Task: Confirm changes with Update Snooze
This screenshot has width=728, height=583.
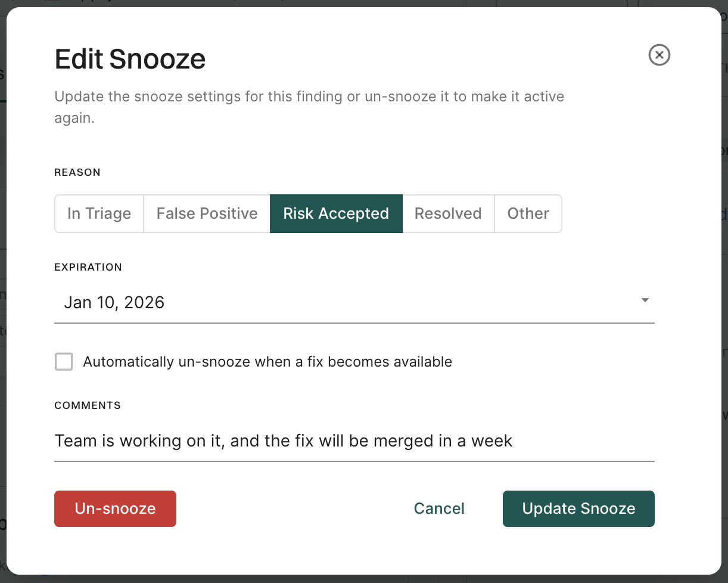Action: 578,508
